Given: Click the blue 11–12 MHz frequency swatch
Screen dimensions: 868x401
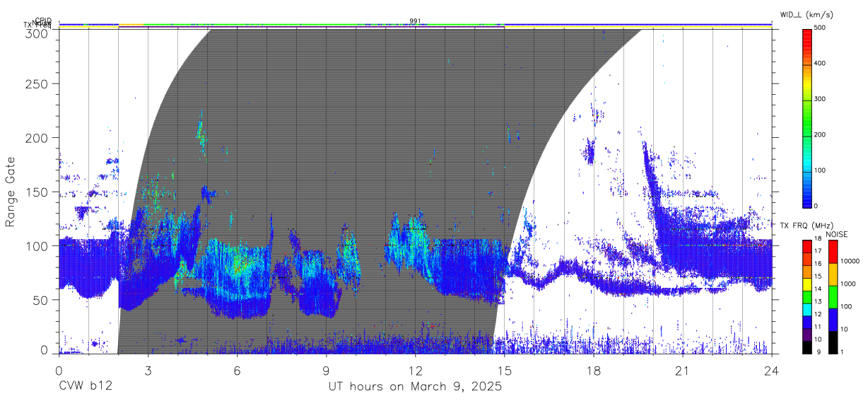Looking at the screenshot, I should [807, 322].
